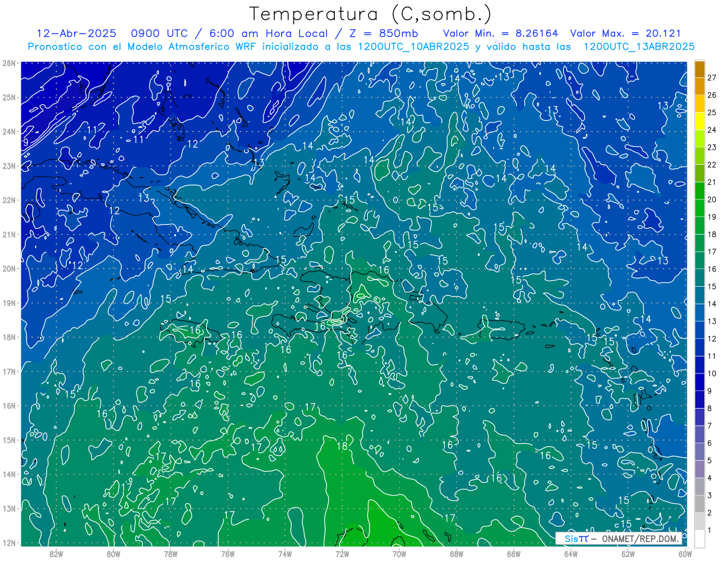728x562 pixels.
Task: Click the color scale label '10'
Action: pos(712,373)
